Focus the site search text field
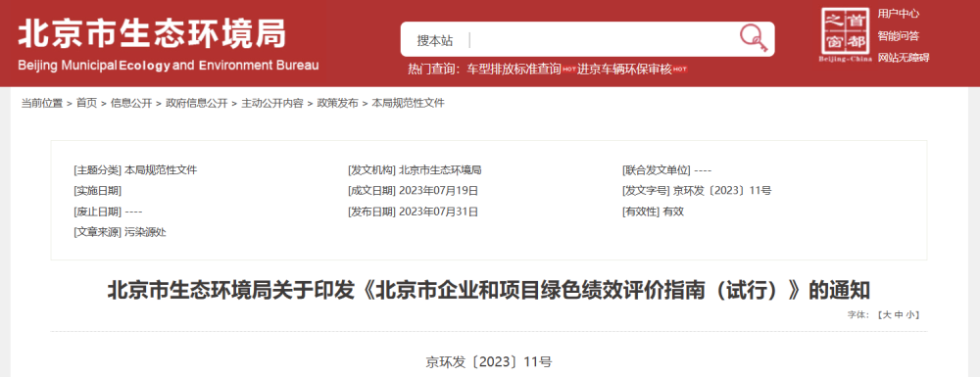 [x=602, y=40]
